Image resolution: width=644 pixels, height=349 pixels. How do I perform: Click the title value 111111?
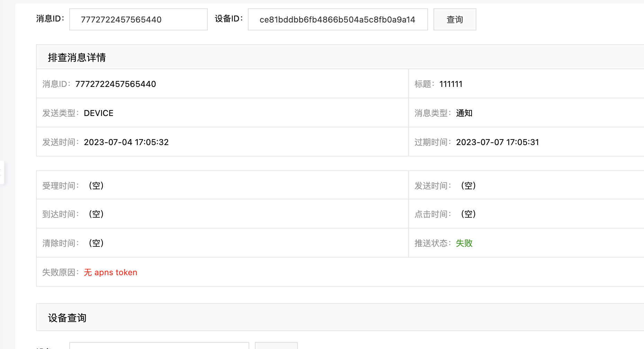(x=451, y=84)
